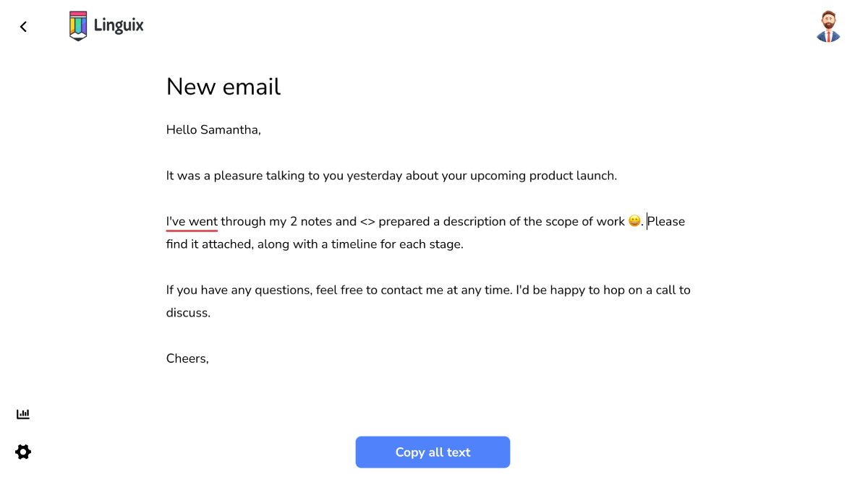
Task: Click the back arrow icon
Action: click(x=23, y=27)
